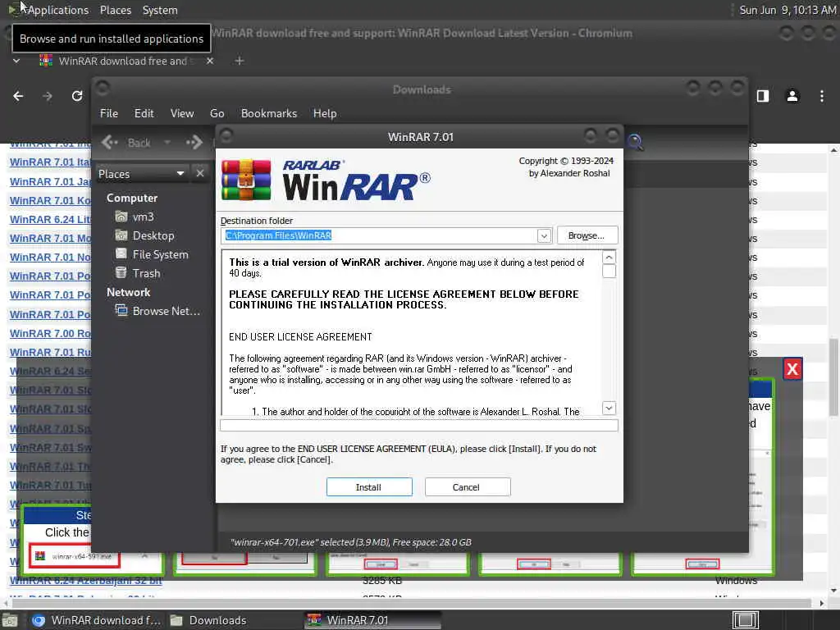Open Chromium profile avatar menu
840x630 pixels.
coord(792,96)
